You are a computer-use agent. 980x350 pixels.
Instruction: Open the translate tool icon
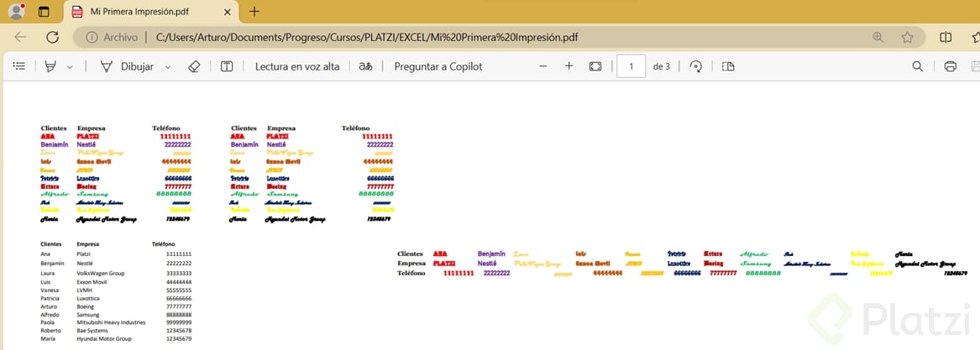click(x=365, y=66)
